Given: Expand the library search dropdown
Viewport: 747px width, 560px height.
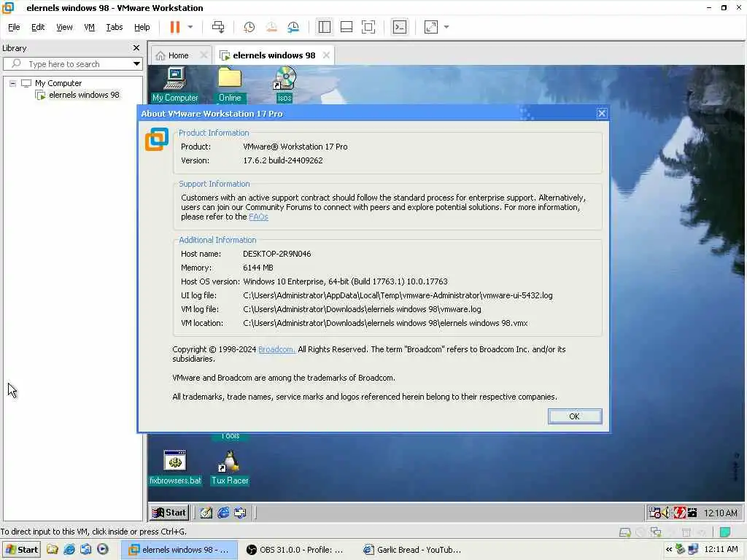Looking at the screenshot, I should tap(136, 64).
